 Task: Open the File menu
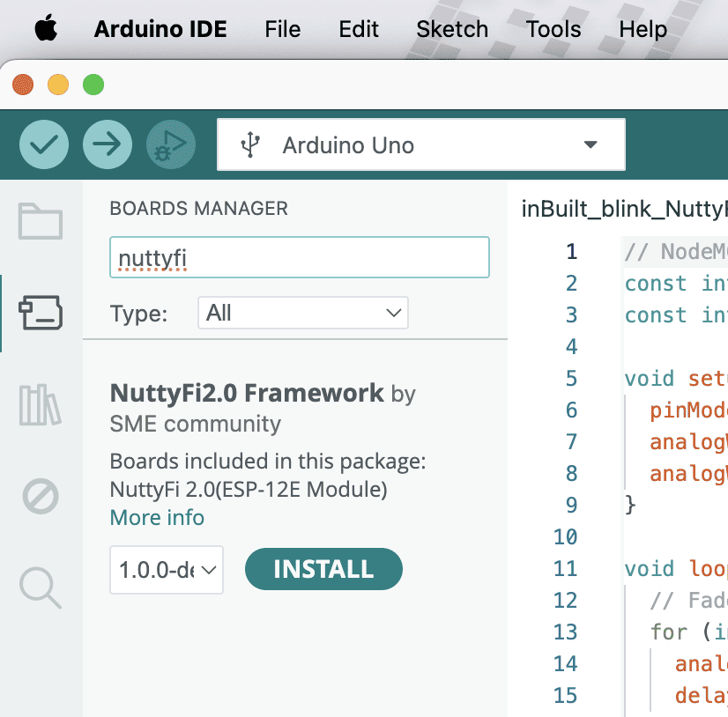[282, 29]
